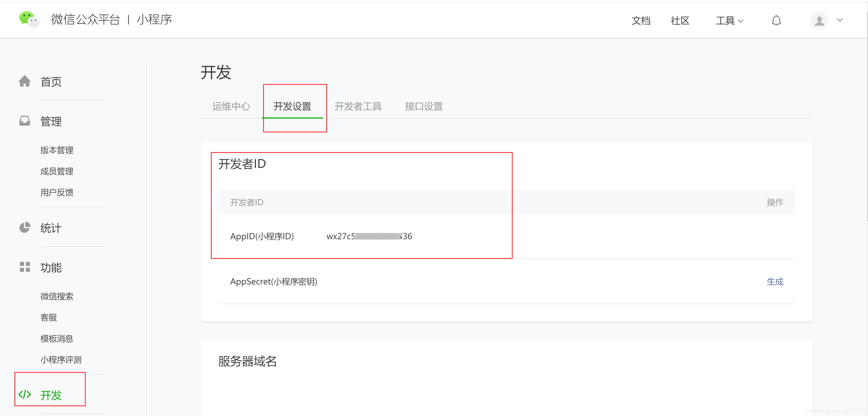
Task: Open the 文档 link
Action: coord(640,21)
